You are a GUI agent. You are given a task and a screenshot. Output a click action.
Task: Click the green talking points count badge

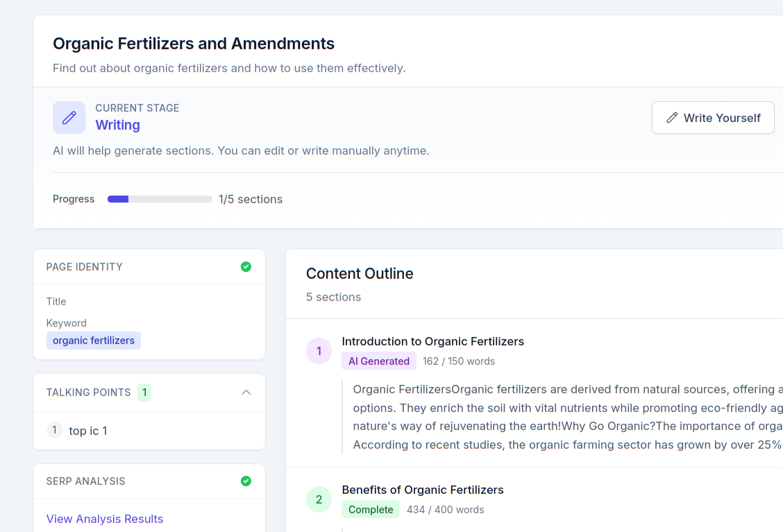tap(144, 393)
